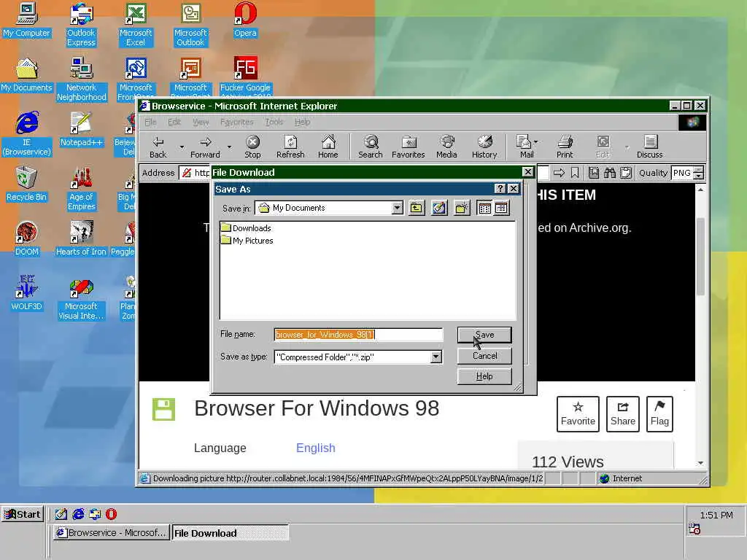Click the Mail toolbar icon

pyautogui.click(x=525, y=147)
